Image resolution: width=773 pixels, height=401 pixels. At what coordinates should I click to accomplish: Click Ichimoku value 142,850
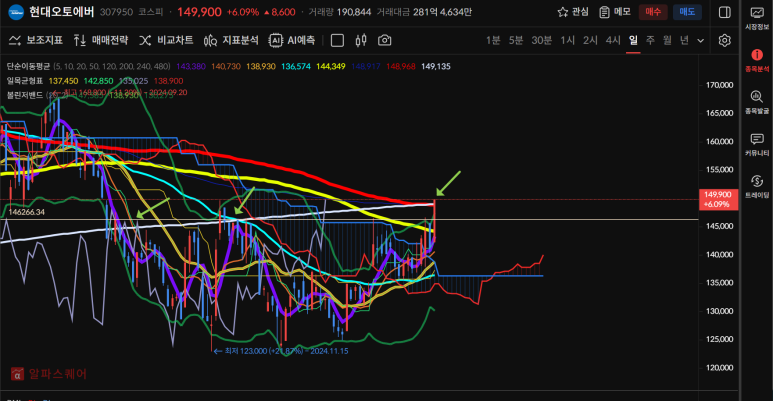click(99, 80)
